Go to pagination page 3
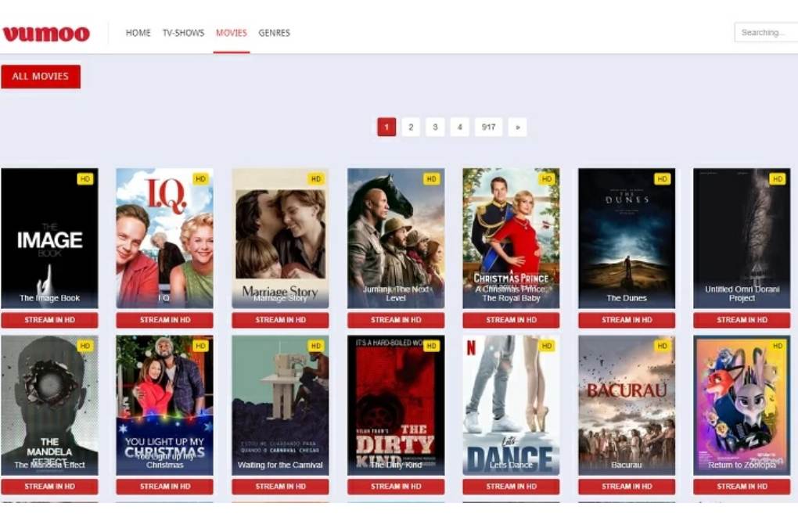The height and width of the screenshot is (532, 798). 435,127
